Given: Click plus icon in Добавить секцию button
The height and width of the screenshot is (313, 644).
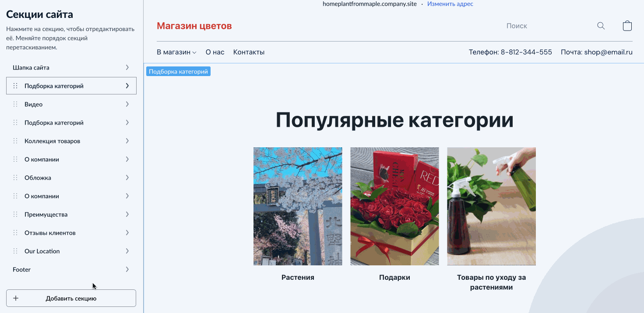Looking at the screenshot, I should pos(16,298).
